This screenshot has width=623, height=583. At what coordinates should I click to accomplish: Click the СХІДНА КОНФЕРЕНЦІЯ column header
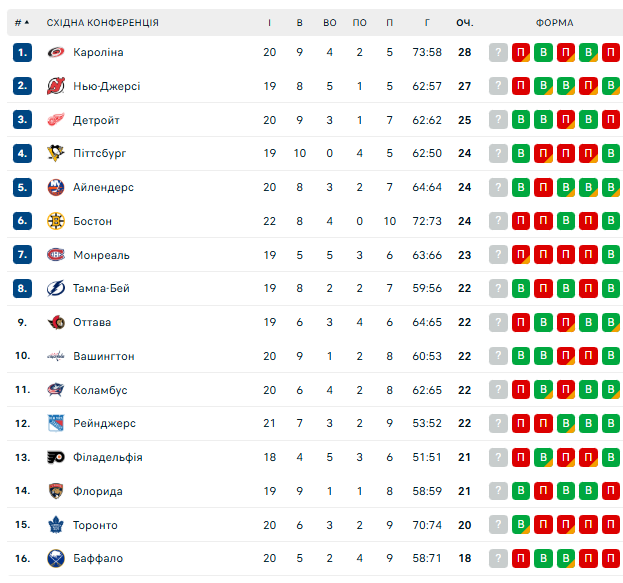(x=102, y=22)
